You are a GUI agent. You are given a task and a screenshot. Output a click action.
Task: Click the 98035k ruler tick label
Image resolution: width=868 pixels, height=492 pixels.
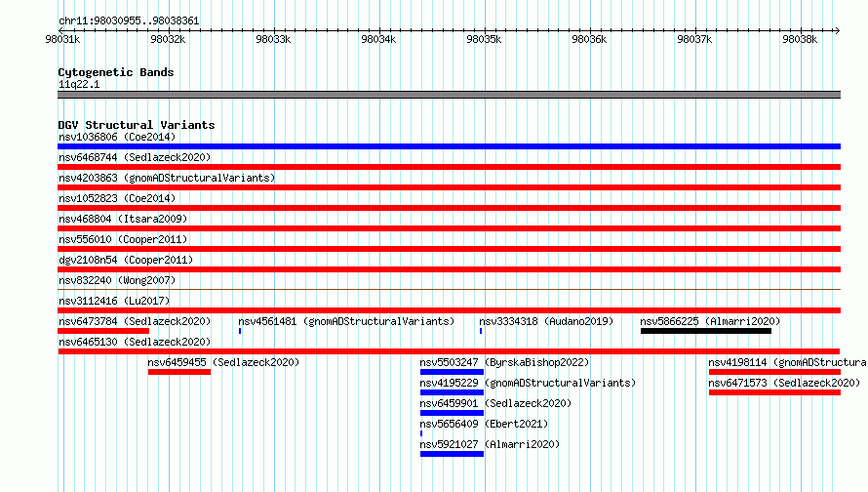click(484, 39)
